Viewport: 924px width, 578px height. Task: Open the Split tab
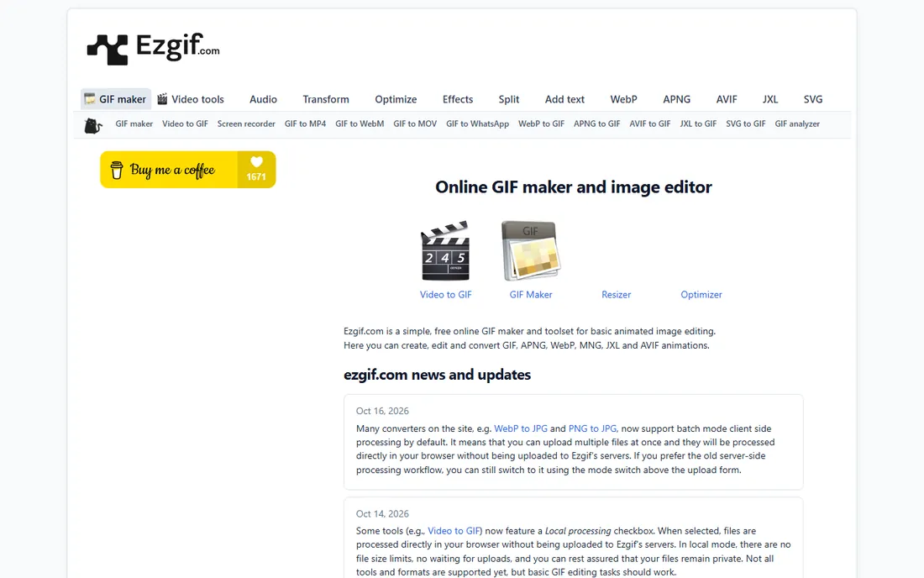[x=509, y=99]
